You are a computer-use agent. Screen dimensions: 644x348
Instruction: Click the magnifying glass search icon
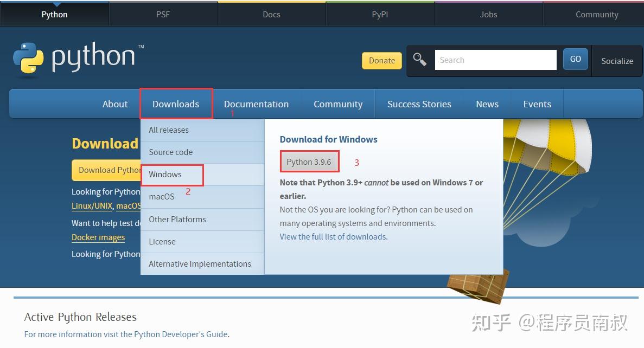coord(419,60)
